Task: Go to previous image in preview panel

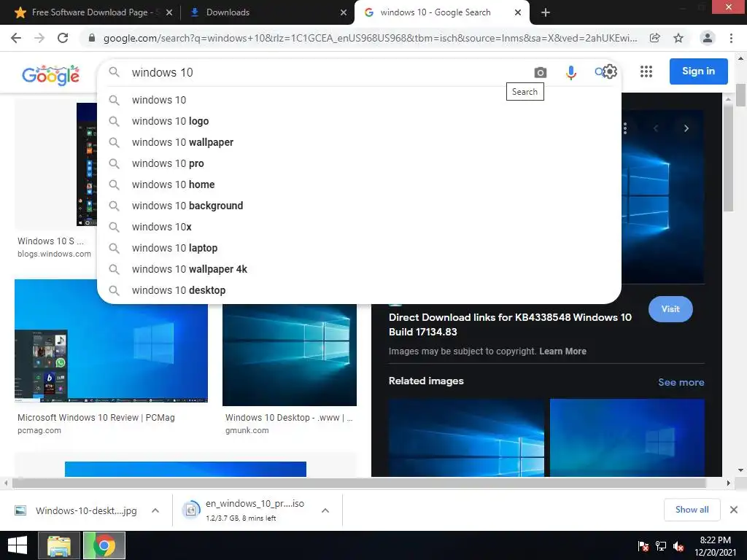Action: [x=656, y=128]
